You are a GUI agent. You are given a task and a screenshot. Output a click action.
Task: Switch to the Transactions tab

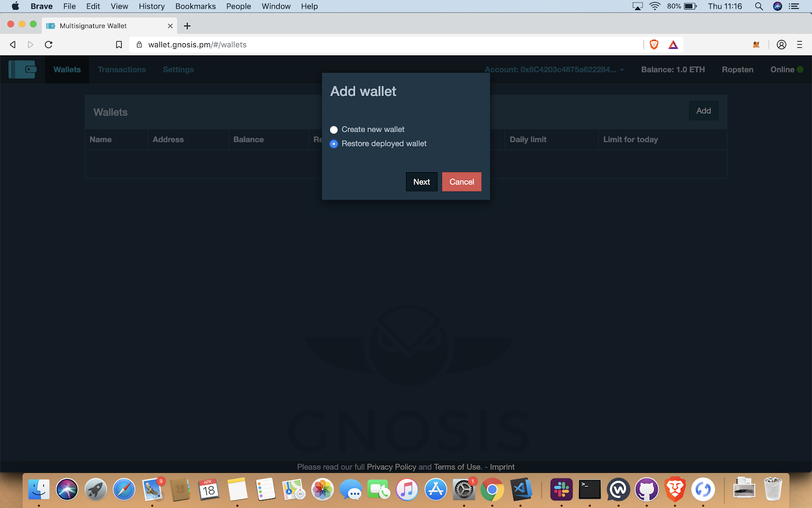point(122,70)
